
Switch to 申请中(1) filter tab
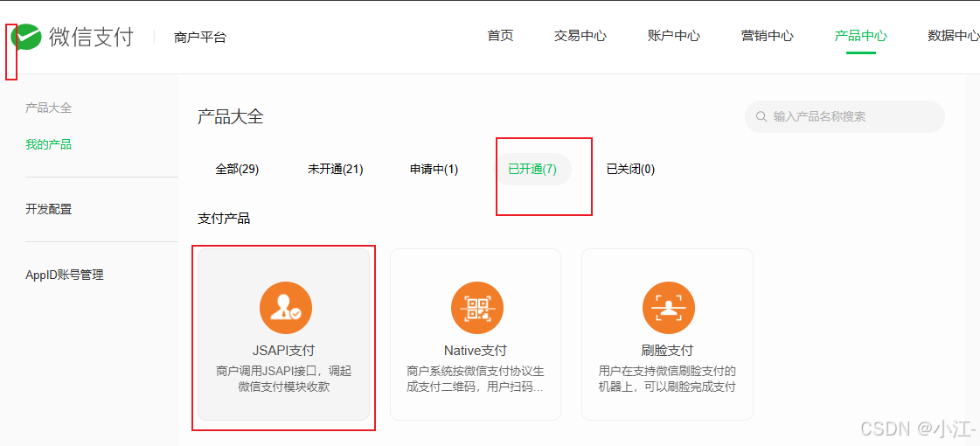pyautogui.click(x=434, y=169)
